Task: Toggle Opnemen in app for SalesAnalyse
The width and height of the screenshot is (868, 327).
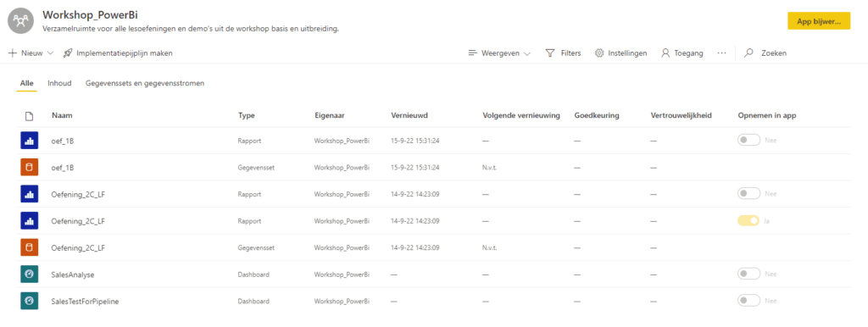Action: coord(748,274)
